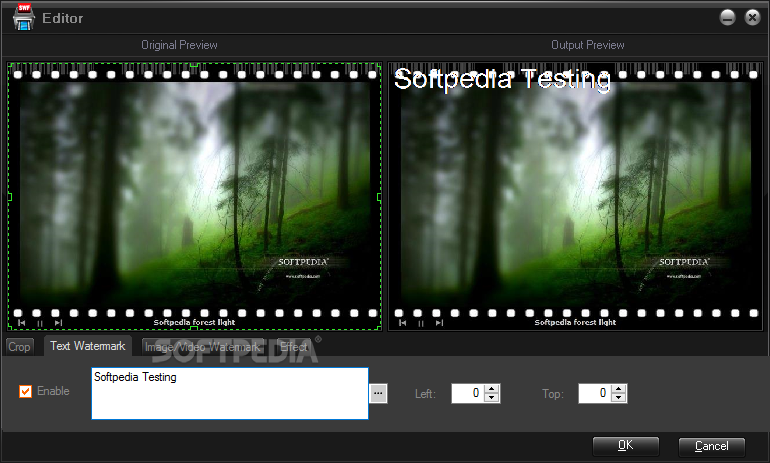Decrease the Top value with down arrow

coord(619,398)
